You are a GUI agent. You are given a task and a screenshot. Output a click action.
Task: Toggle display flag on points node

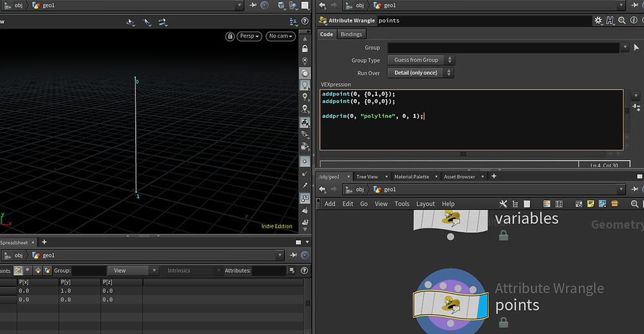[x=482, y=304]
